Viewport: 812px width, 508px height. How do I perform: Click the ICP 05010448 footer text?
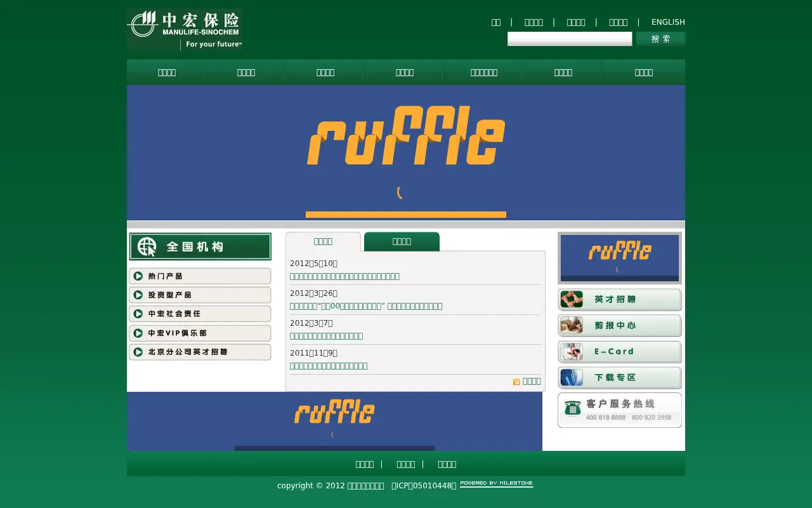click(424, 486)
